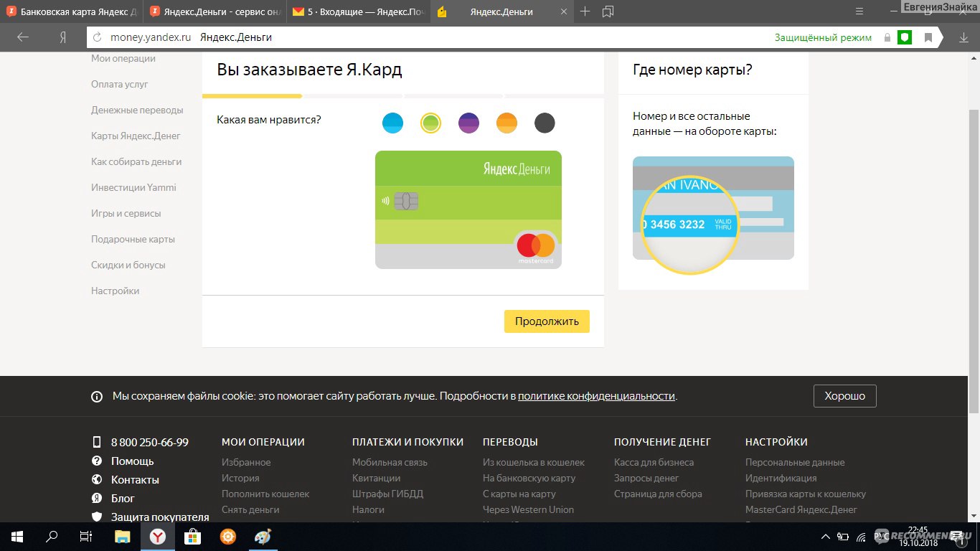Open Из кошелька в кошелек link
Screen dimensions: 980x551
(x=534, y=463)
